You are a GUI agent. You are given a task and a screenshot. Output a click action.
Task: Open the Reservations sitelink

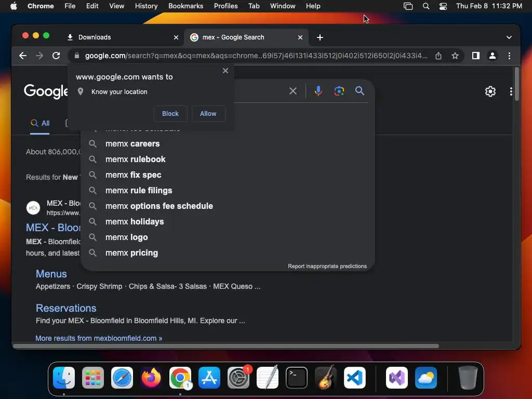[66, 308]
